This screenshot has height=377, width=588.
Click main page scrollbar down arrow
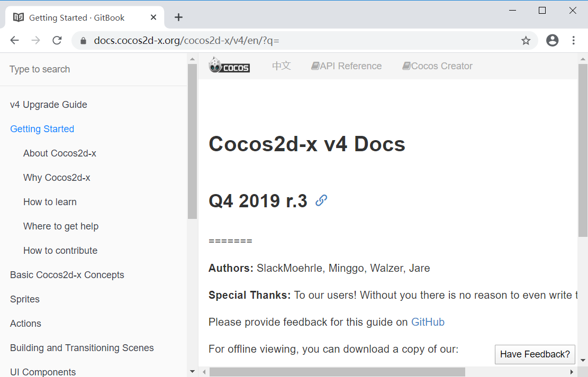coord(583,361)
